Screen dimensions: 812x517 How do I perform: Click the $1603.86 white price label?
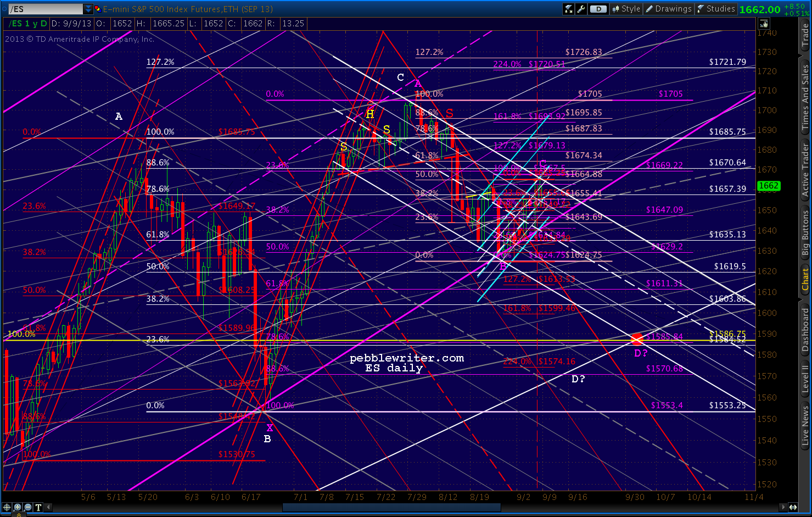(727, 299)
